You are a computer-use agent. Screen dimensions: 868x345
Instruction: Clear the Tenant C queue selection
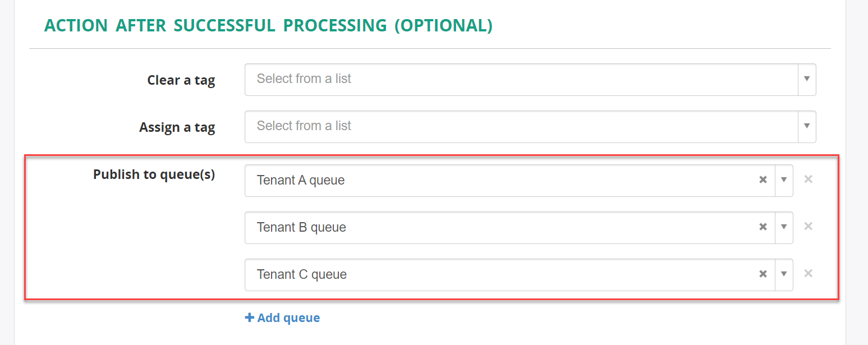tap(763, 274)
